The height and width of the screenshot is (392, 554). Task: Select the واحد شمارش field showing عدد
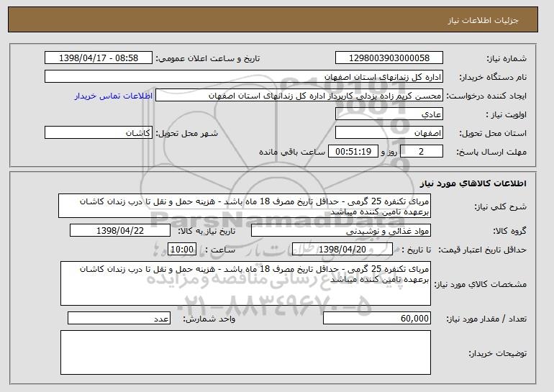pyautogui.click(x=119, y=318)
